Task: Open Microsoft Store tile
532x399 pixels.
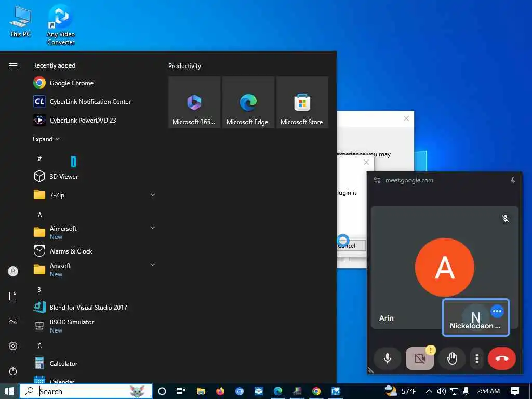Action: [x=302, y=102]
